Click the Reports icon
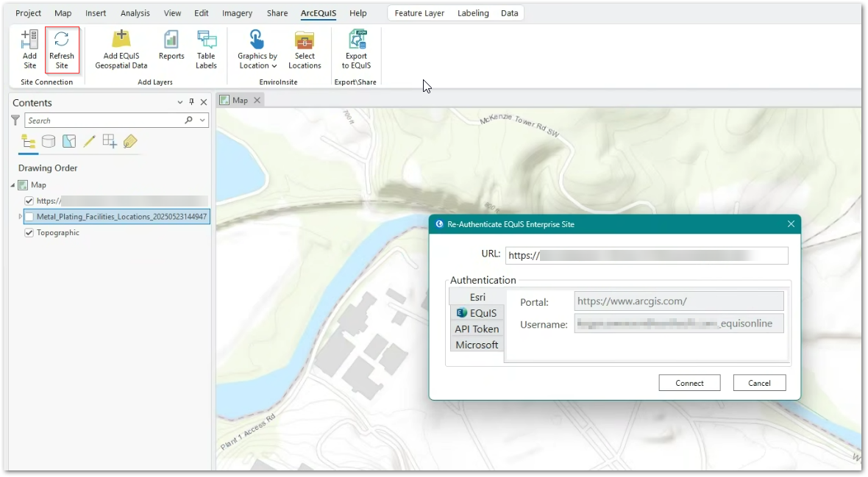Viewport: 868px width, 477px height. pyautogui.click(x=171, y=49)
